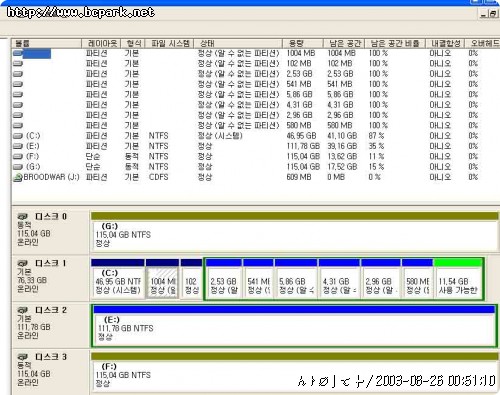Image resolution: width=500 pixels, height=395 pixels.
Task: Click the 11 % free ratio cell
Action: pos(376,157)
